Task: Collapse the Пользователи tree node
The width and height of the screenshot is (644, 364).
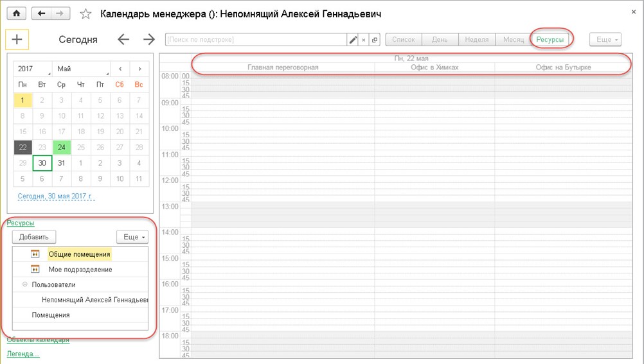Action: (x=24, y=284)
